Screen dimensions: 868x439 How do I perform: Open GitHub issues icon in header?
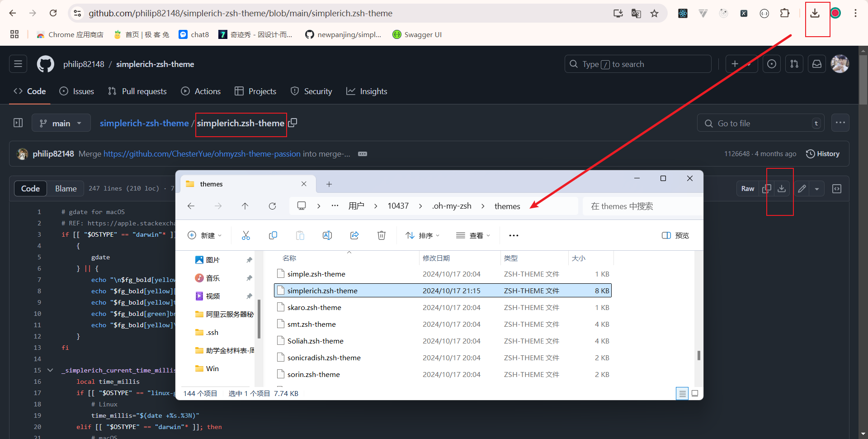772,64
